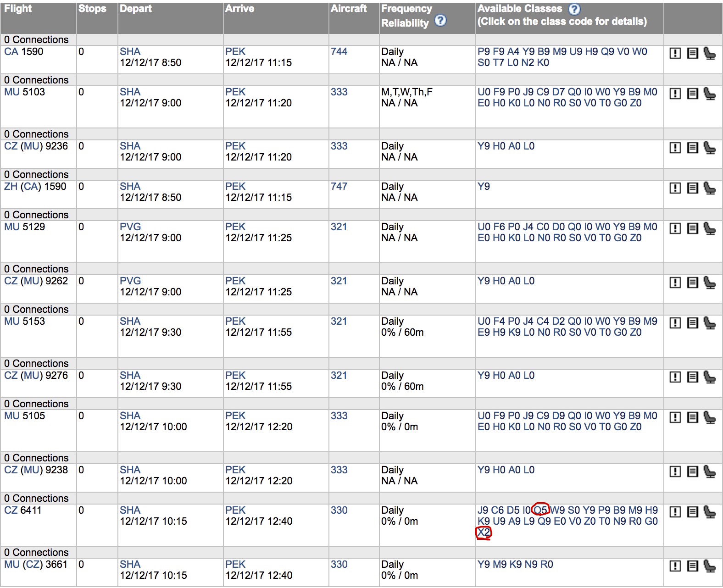Click class code R0 for MU (CZ) 3661

coord(546,565)
